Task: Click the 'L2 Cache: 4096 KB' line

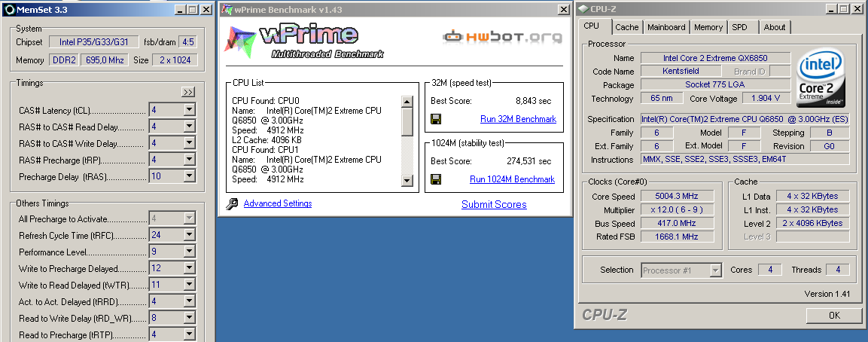Action: point(266,139)
